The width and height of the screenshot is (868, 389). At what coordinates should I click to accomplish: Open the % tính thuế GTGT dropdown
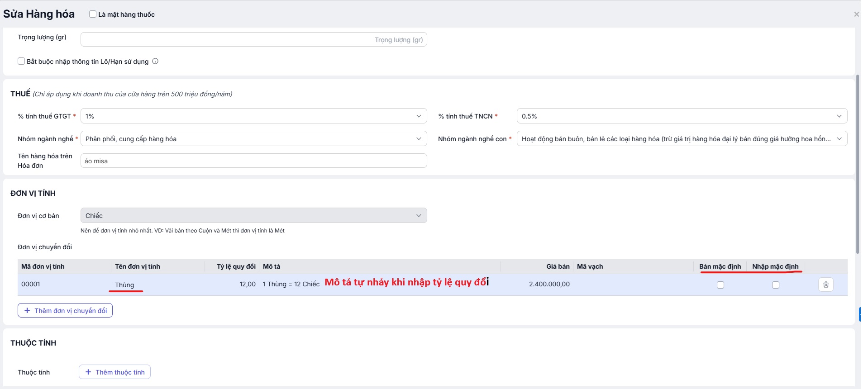(253, 116)
